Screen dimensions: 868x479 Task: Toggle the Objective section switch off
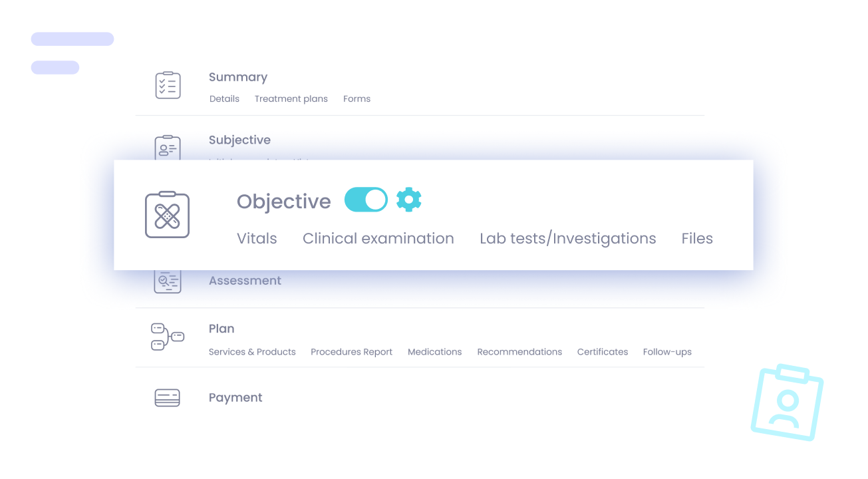click(x=366, y=200)
